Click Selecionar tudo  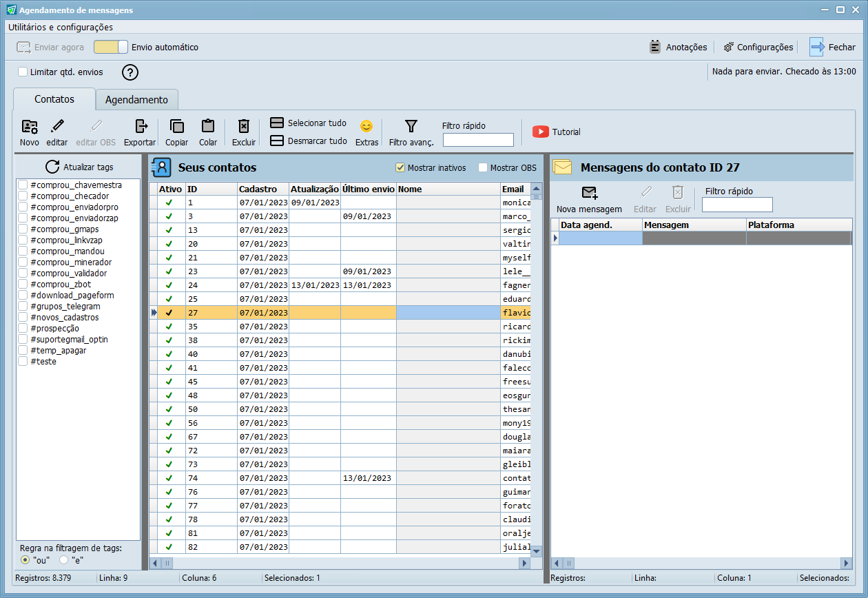tap(308, 123)
